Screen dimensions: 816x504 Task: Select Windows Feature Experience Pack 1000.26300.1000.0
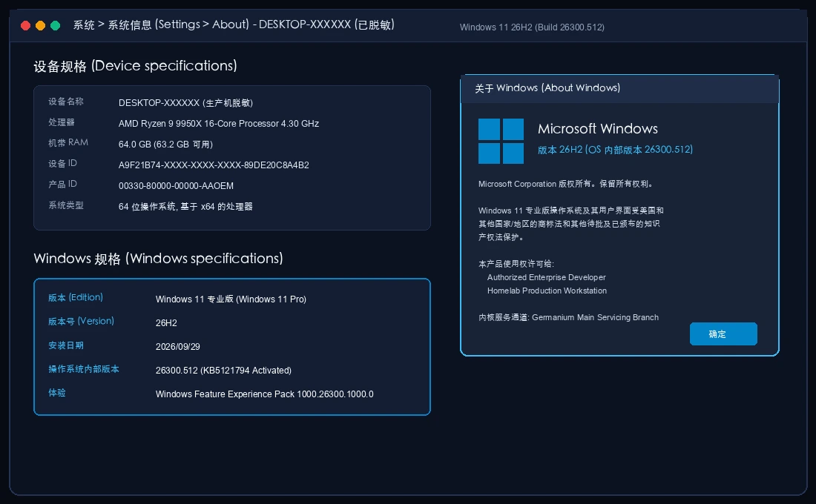tap(264, 394)
